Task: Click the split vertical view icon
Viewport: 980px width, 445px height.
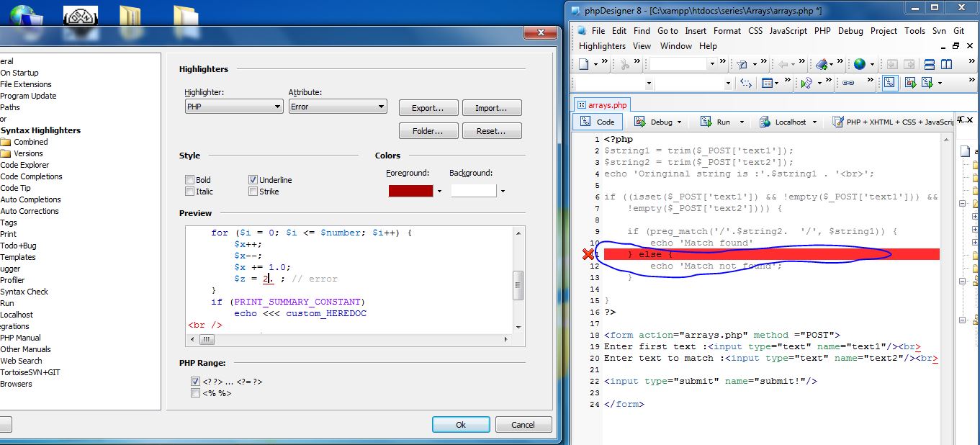Action: click(x=946, y=64)
